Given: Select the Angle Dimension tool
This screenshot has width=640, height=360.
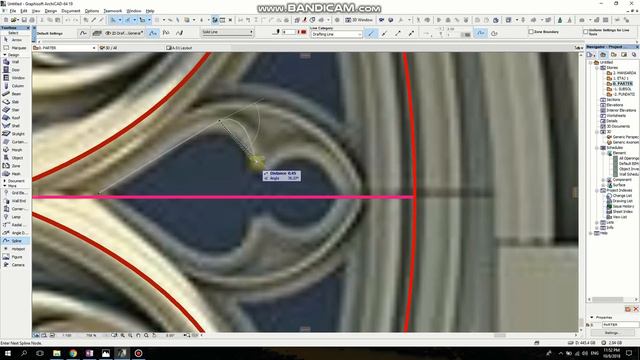Looking at the screenshot, I should point(16,233).
